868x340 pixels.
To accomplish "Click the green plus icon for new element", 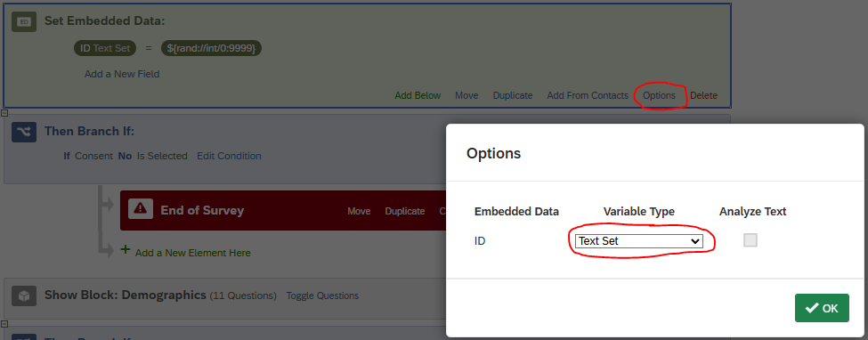I will click(126, 250).
